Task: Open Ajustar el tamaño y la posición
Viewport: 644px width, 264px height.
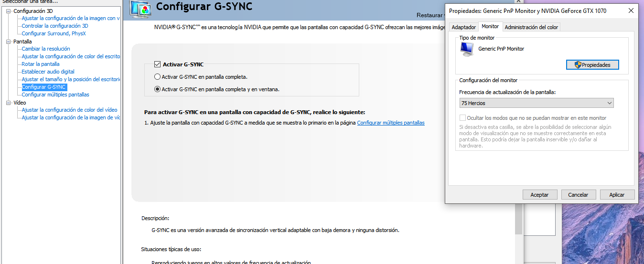Action: [x=71, y=79]
